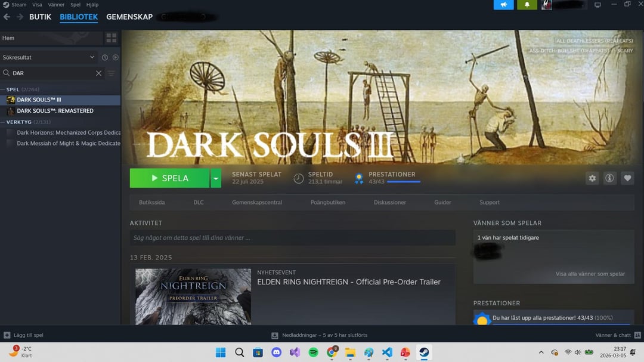This screenshot has height=362, width=644.
Task: Click the game info icon
Action: coord(609,178)
